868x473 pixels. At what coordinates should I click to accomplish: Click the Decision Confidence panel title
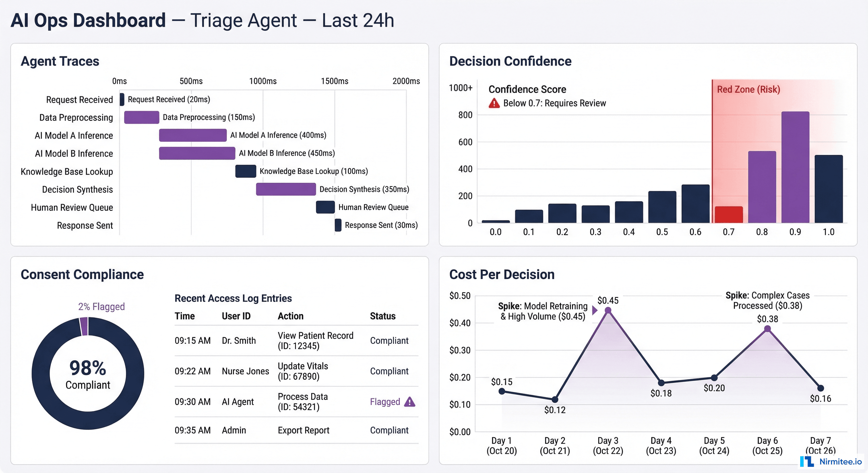pyautogui.click(x=510, y=61)
